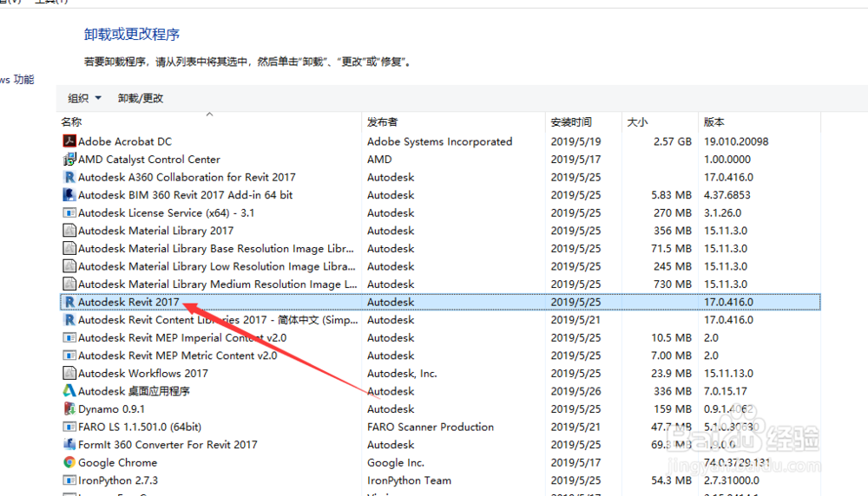Click the AMD Catalyst Control Center icon
Image resolution: width=868 pixels, height=496 pixels.
(x=69, y=160)
